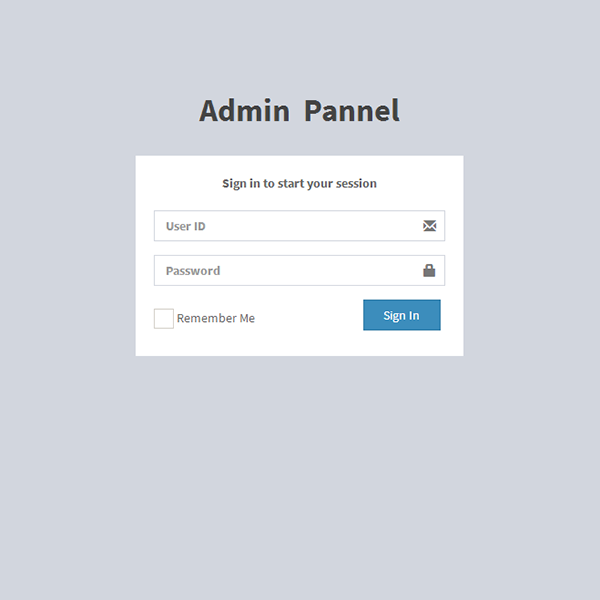Viewport: 600px width, 600px height.
Task: Click the blue Sign In button
Action: (x=402, y=315)
